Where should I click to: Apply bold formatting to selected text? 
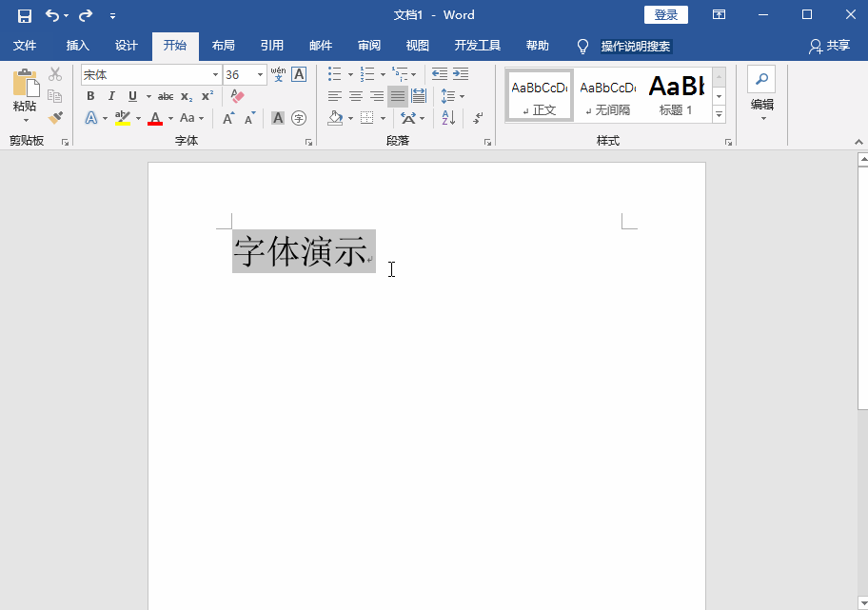click(90, 95)
